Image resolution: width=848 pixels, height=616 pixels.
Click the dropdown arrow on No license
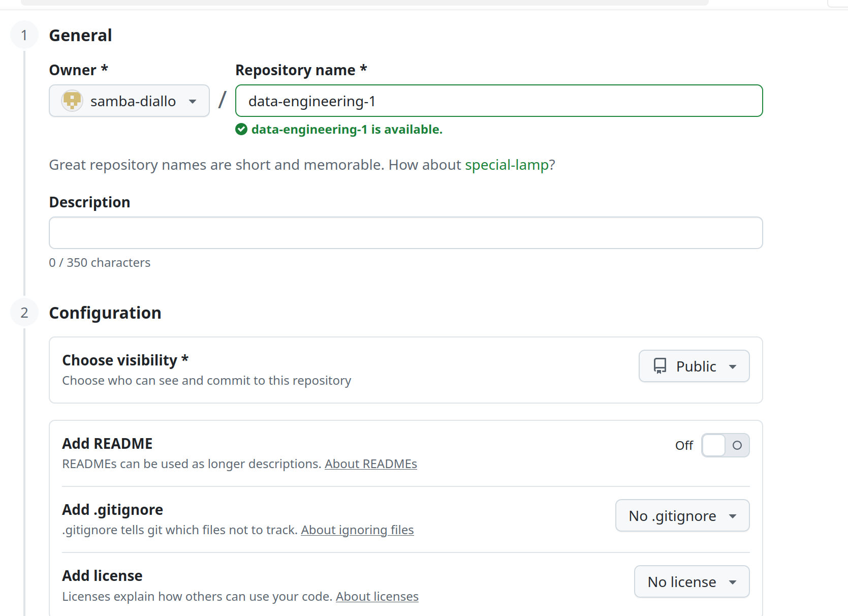click(733, 581)
